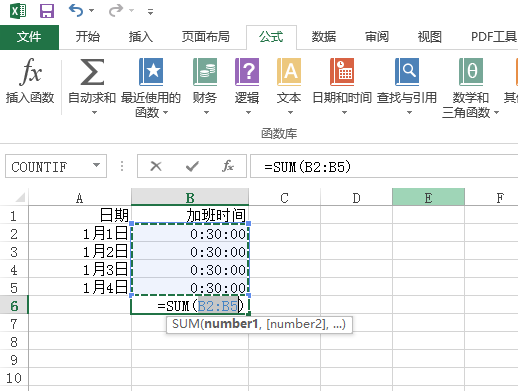Switch to the 视图 tab
This screenshot has width=518, height=391.
[x=430, y=37]
